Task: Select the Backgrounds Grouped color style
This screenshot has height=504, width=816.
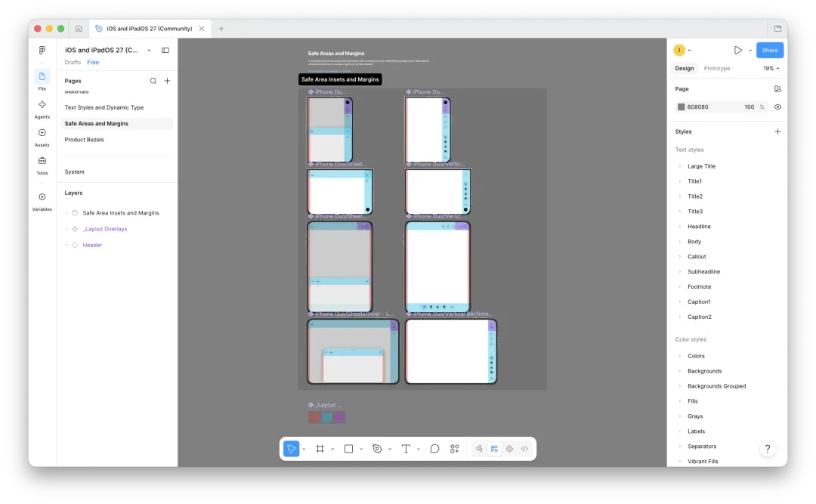Action: (x=716, y=386)
